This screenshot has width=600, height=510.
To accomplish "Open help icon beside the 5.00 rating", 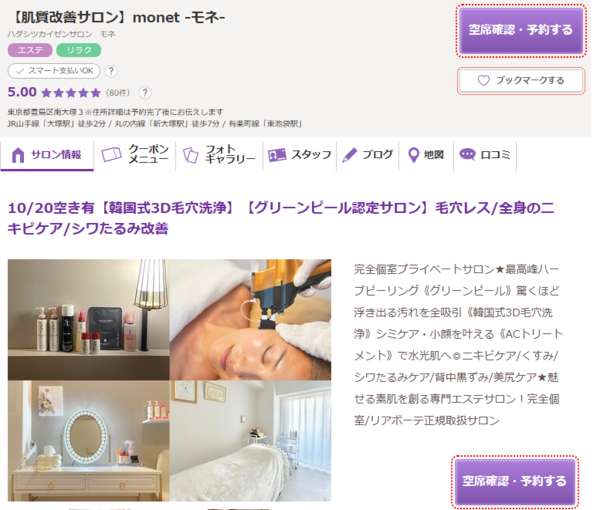I will click(x=145, y=93).
